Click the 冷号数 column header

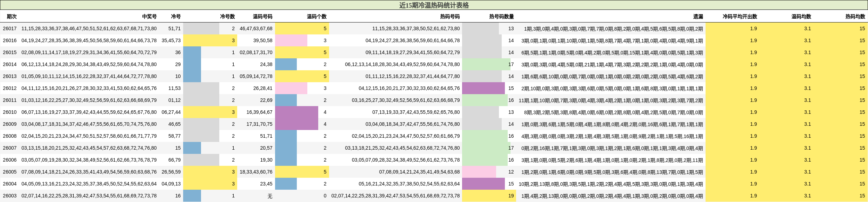point(227,17)
